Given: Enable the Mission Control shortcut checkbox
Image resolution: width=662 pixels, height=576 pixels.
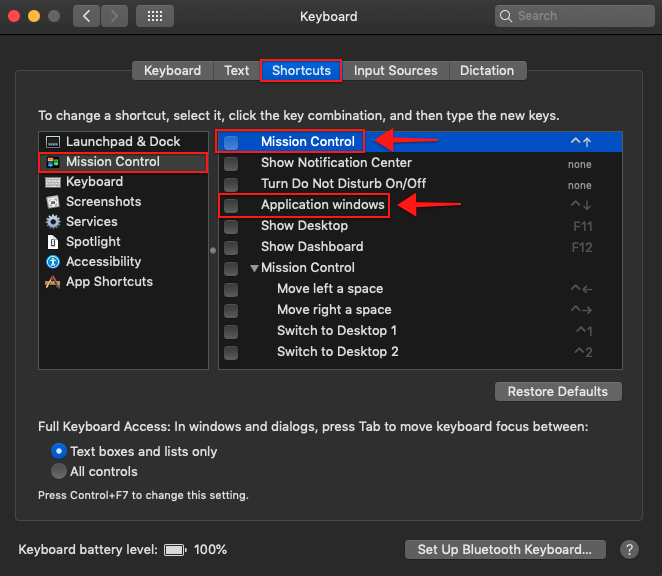Looking at the screenshot, I should tap(231, 142).
